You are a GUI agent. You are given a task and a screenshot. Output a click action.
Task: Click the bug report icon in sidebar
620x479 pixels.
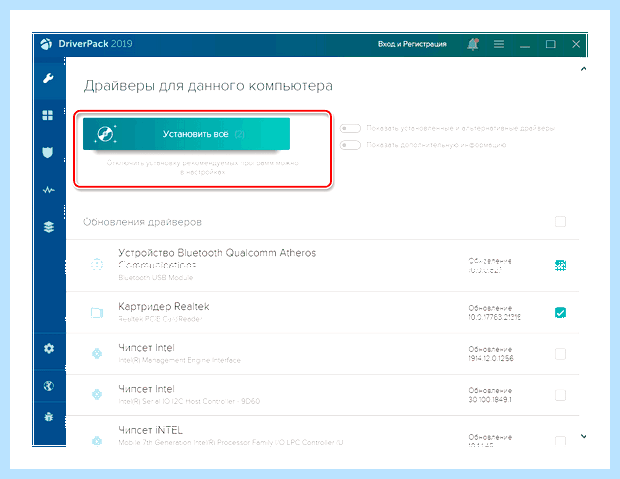tap(49, 417)
